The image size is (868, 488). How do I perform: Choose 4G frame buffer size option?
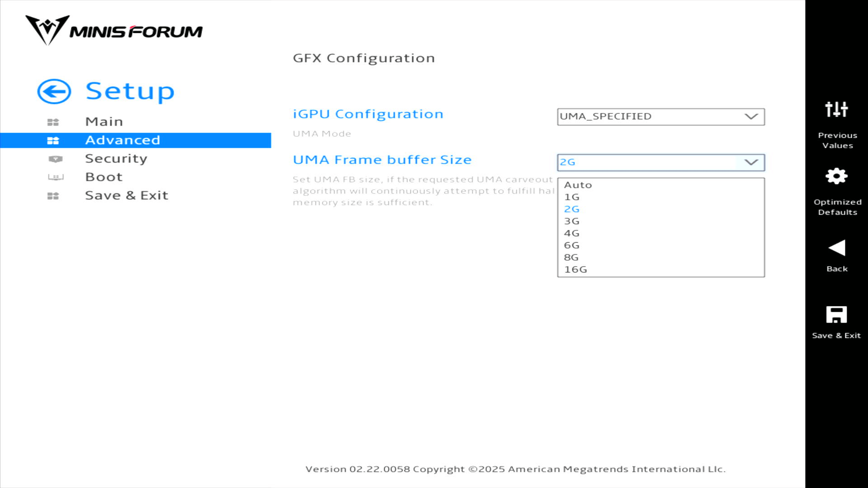click(571, 233)
